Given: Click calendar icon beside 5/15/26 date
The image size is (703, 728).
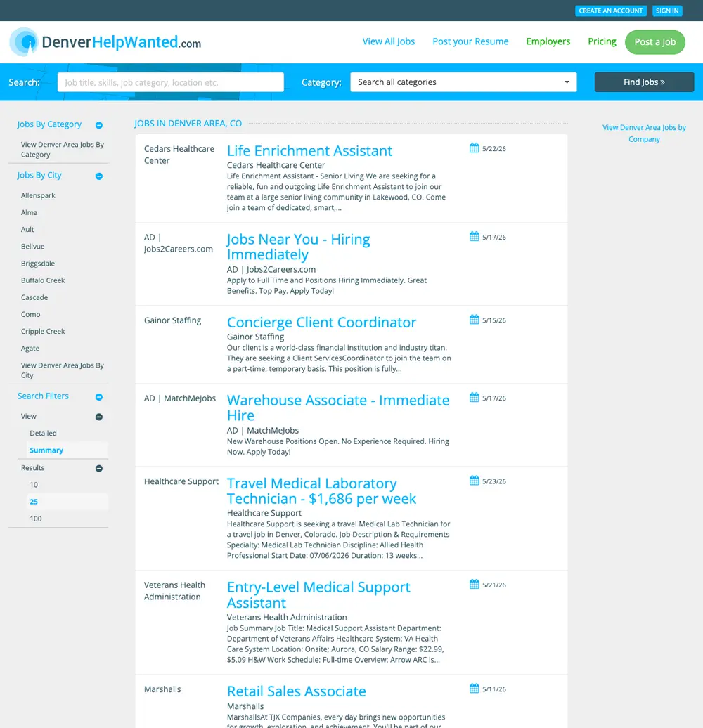Looking at the screenshot, I should click(474, 320).
